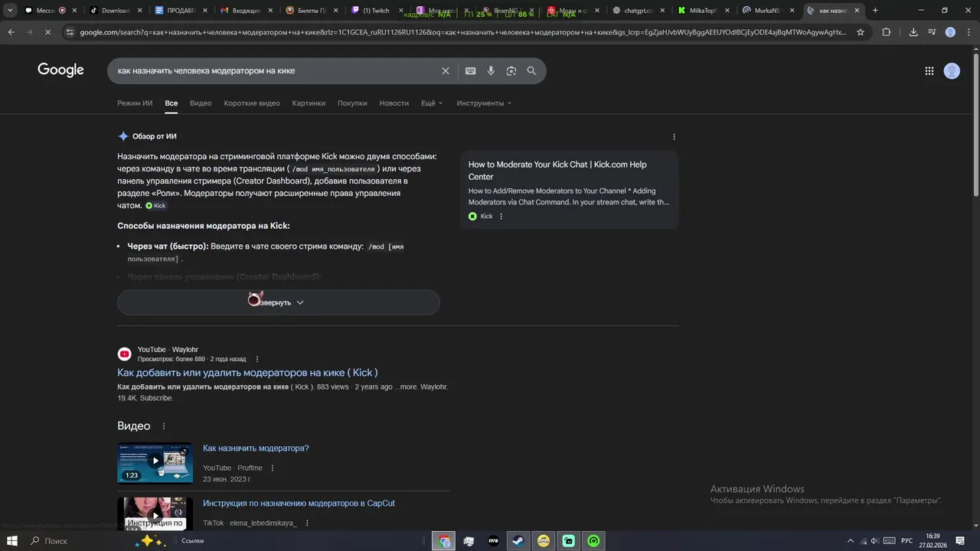Open a new browser tab
This screenshot has height=551, width=980.
pyautogui.click(x=875, y=10)
